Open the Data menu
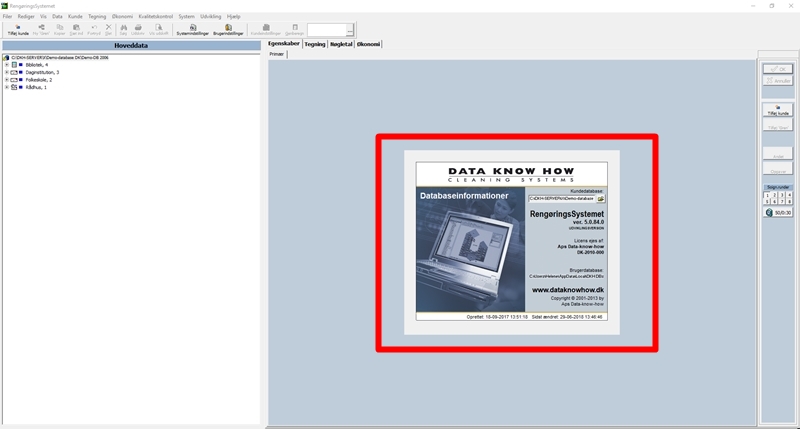Screen dimensions: 800x429 click(x=57, y=16)
